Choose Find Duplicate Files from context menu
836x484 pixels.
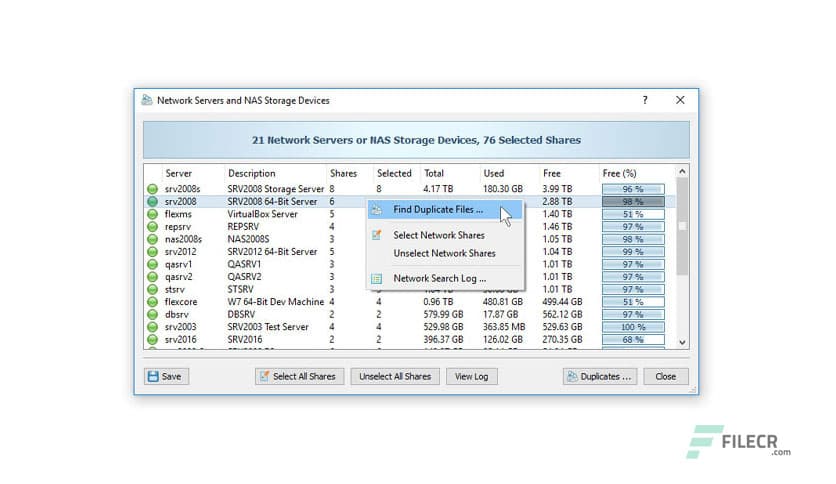[x=437, y=210]
